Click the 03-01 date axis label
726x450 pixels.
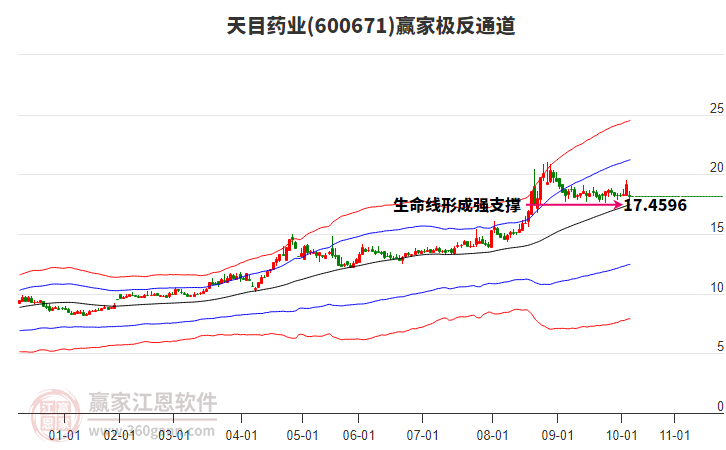[x=174, y=435]
